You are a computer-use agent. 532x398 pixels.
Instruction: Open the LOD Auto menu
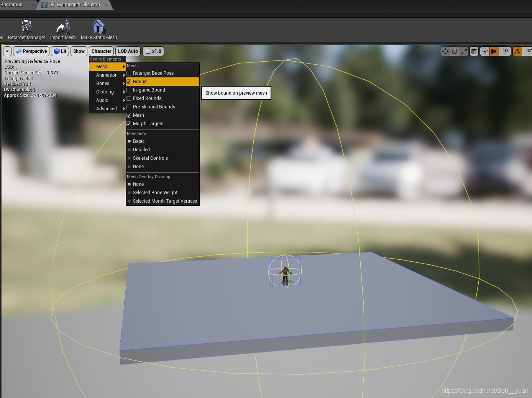[x=128, y=51]
